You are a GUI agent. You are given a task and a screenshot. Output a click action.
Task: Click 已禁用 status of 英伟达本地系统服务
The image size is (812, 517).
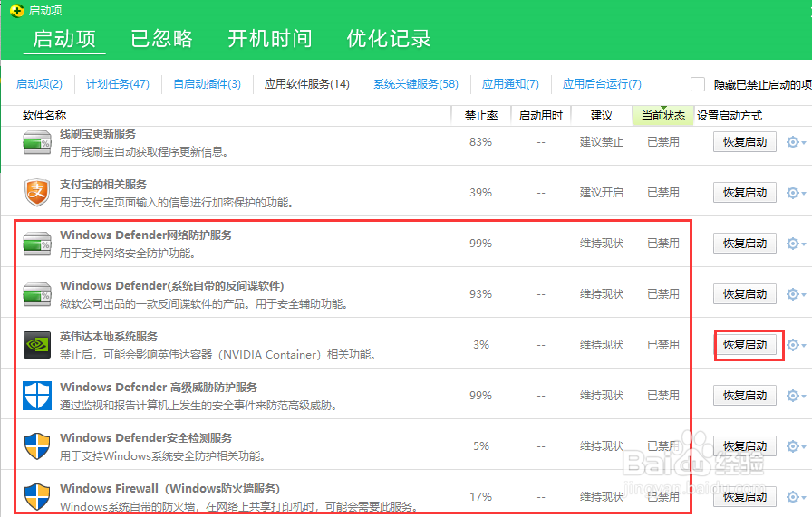[663, 345]
